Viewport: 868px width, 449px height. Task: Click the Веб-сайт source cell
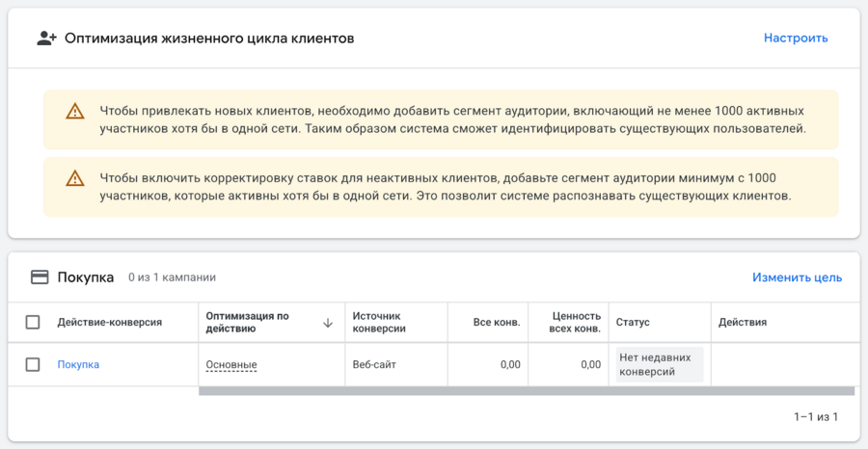tap(374, 364)
